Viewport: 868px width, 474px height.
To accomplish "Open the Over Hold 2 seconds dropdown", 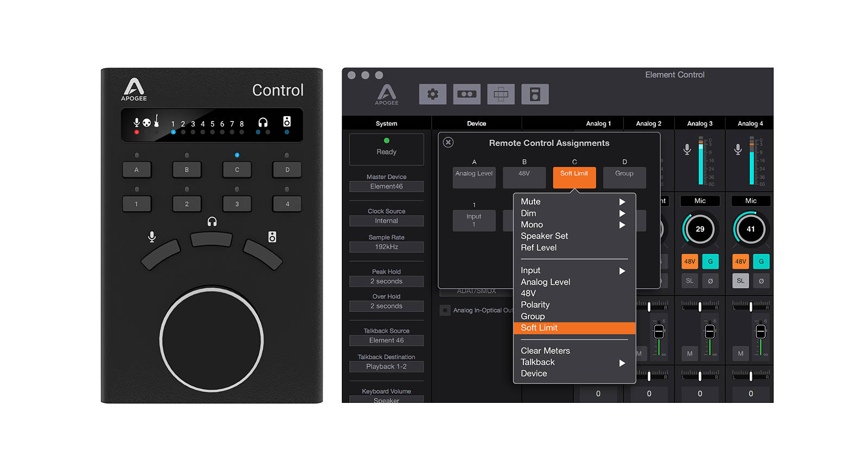I will [x=386, y=306].
